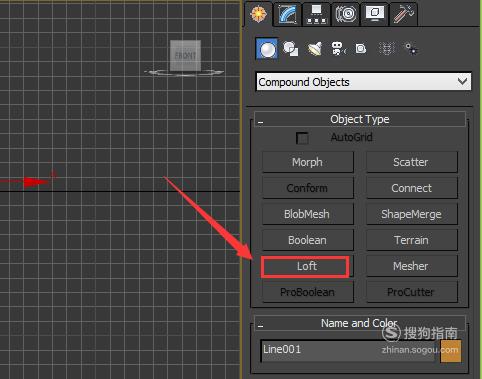Select the Geometry sphere category icon
The height and width of the screenshot is (379, 482).
point(267,49)
